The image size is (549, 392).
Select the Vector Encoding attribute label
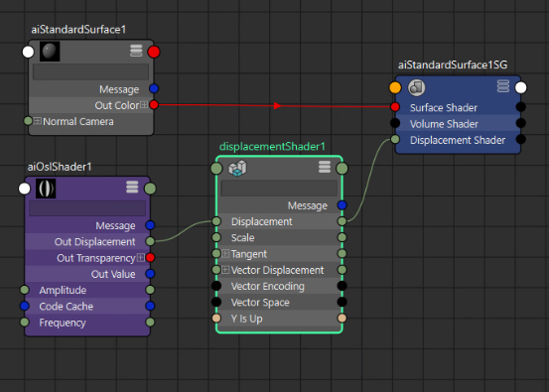click(x=268, y=286)
